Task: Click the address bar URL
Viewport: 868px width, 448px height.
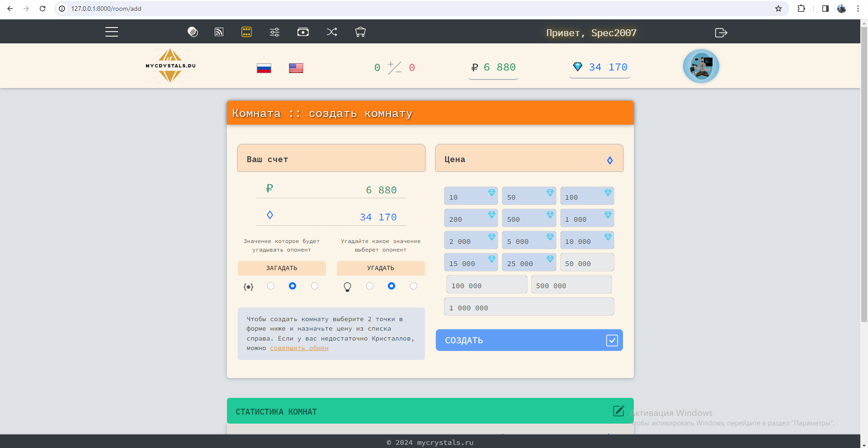Action: tap(106, 9)
